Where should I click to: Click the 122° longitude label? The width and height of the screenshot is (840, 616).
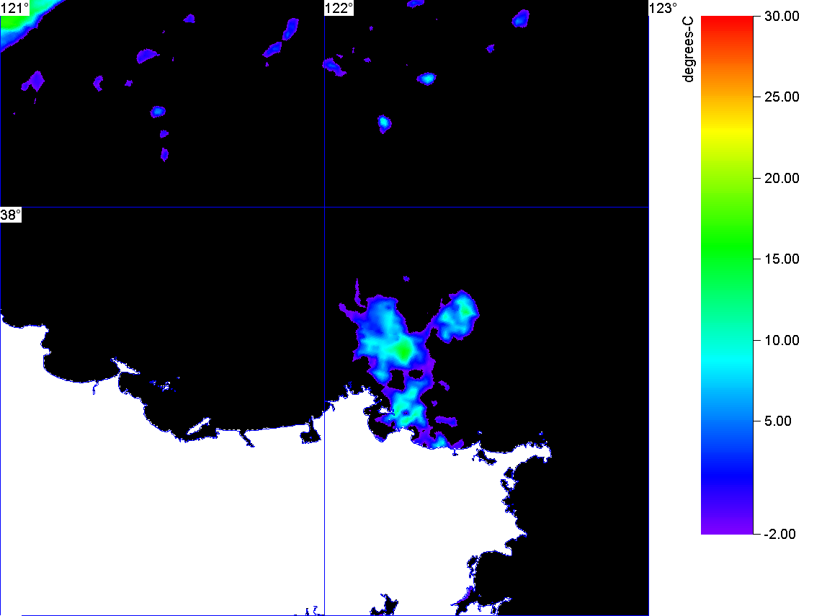tap(339, 8)
